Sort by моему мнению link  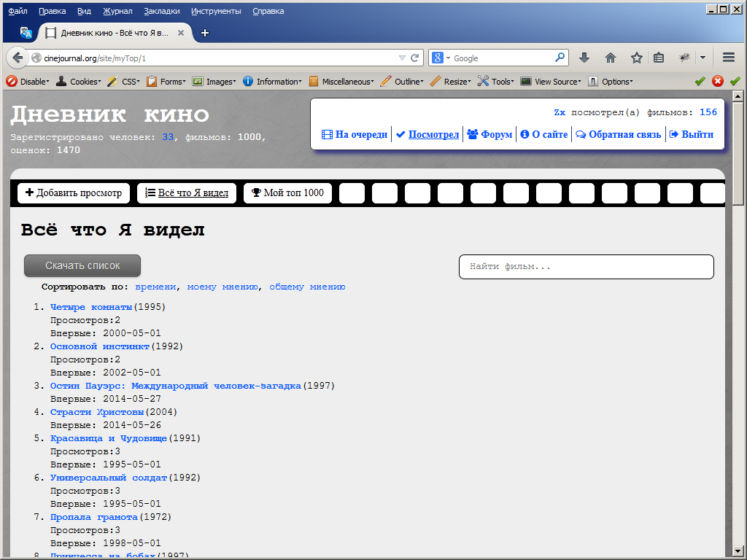222,287
